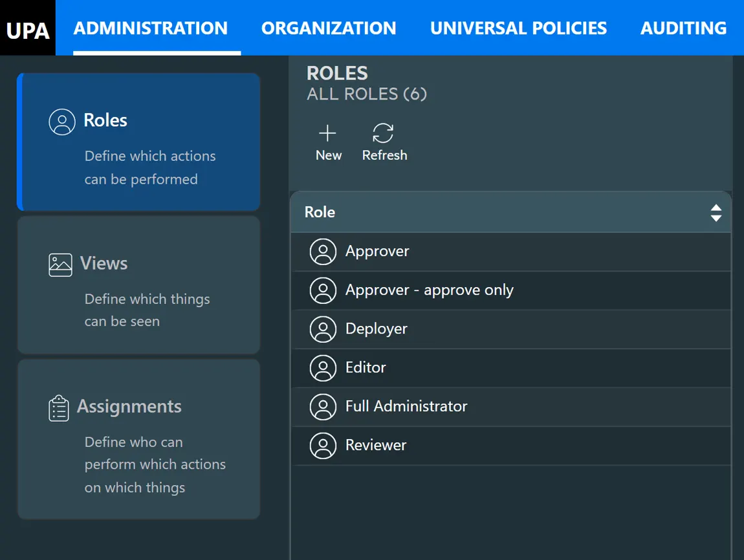Click the Deployer role icon
The image size is (744, 560).
click(x=323, y=330)
